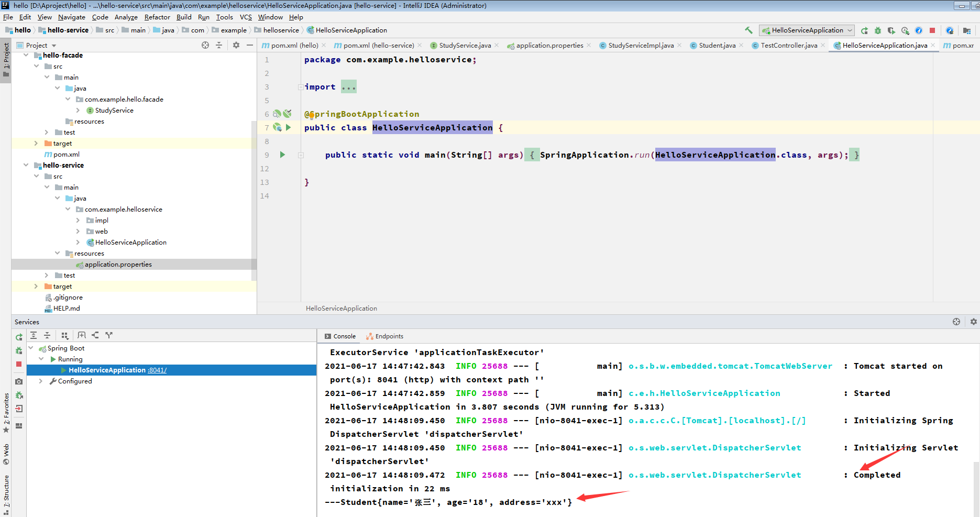Open the Console tab in Services
The height and width of the screenshot is (517, 980).
[340, 336]
